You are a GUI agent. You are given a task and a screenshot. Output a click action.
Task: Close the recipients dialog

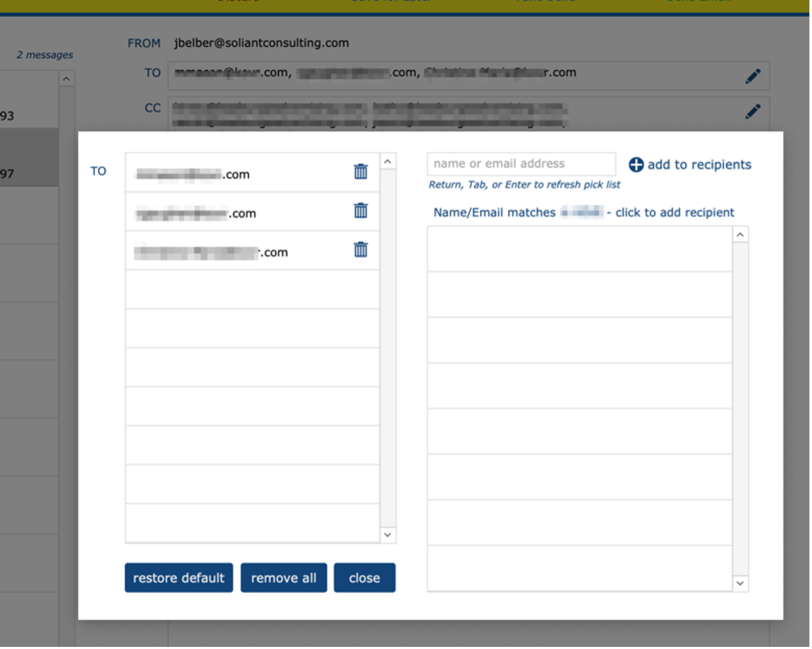click(x=364, y=578)
